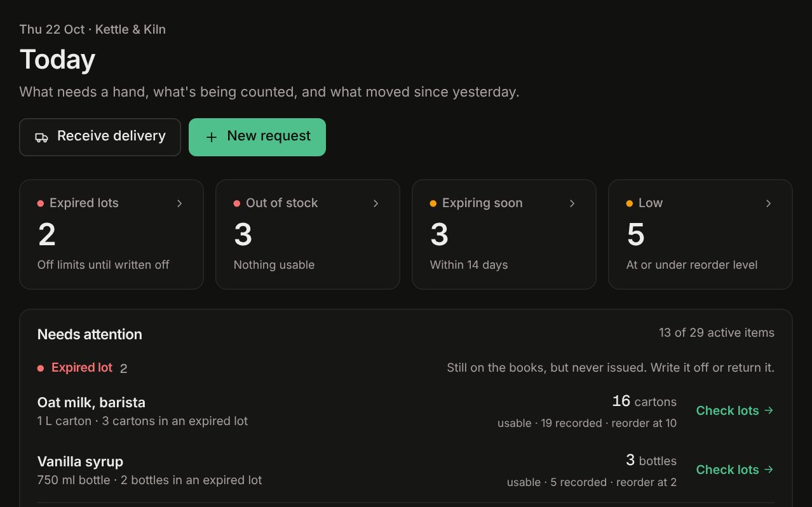
Task: Click 'Thu 22 Oct · Kettle & Kiln' header text
Action: tap(93, 29)
